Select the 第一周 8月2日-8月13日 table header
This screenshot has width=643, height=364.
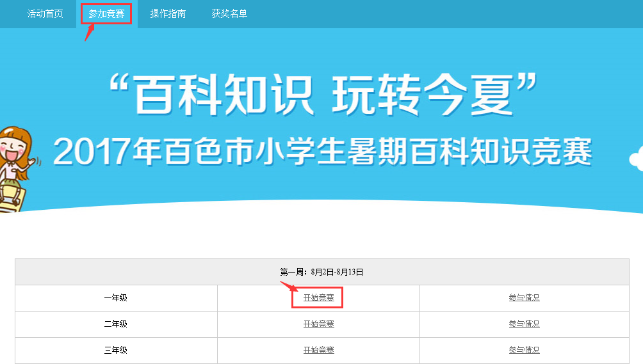321,272
